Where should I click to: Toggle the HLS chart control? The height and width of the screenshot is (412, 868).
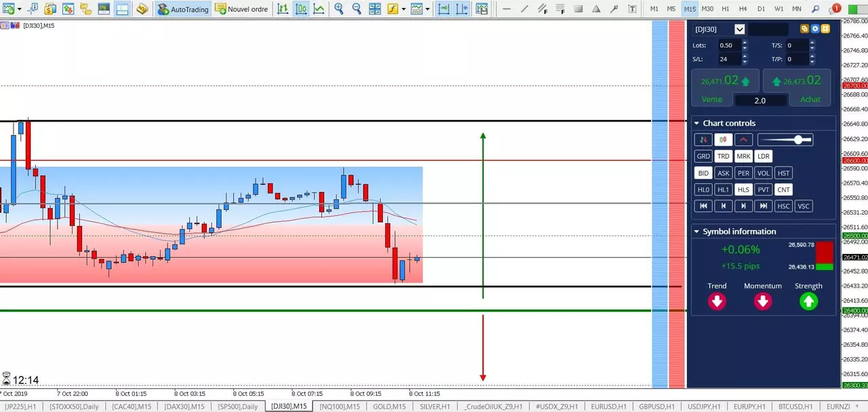(x=744, y=190)
